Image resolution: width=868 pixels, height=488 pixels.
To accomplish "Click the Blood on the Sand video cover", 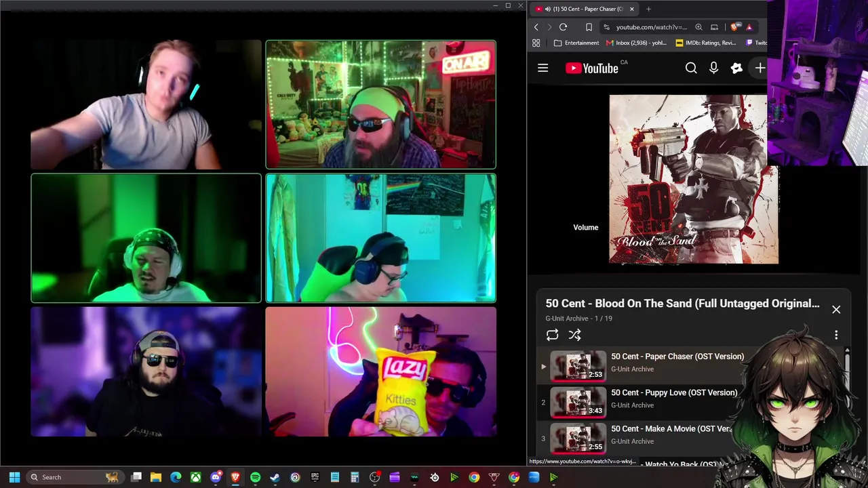I will pyautogui.click(x=693, y=179).
